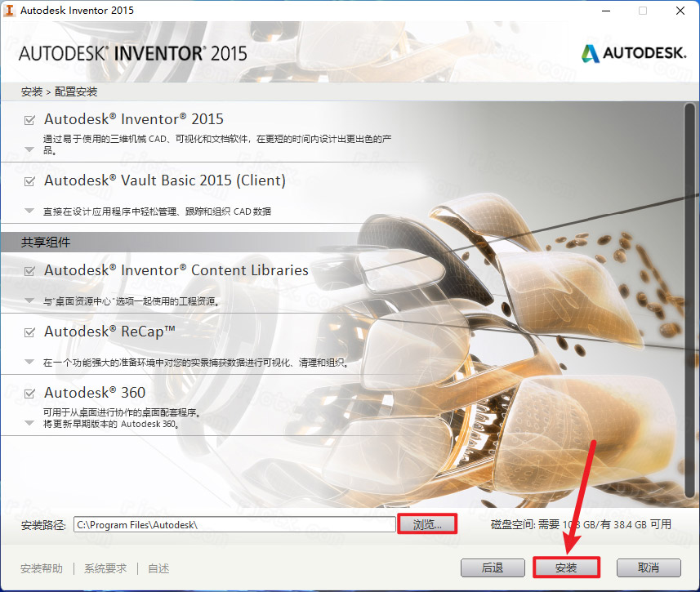Toggle the Vault Basic 2015 (Client) checkbox

[29, 181]
